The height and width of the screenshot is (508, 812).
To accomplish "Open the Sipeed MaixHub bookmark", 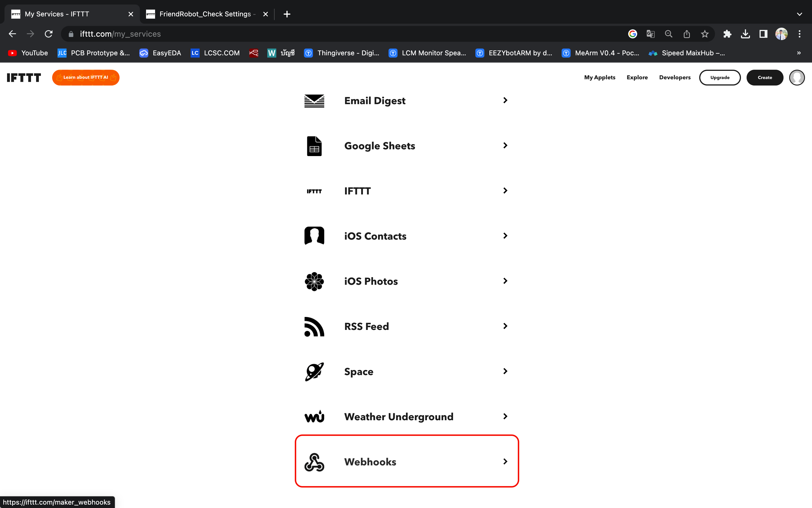I will point(687,53).
